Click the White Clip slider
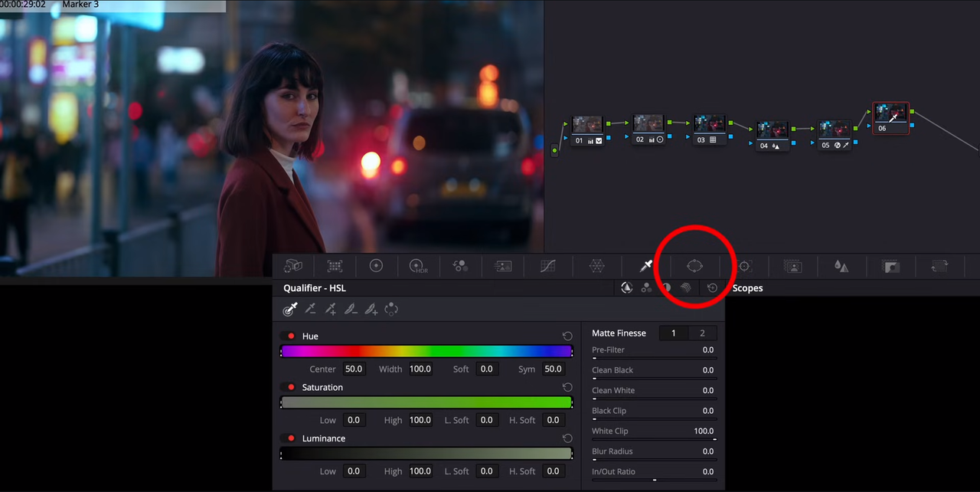 [655, 439]
